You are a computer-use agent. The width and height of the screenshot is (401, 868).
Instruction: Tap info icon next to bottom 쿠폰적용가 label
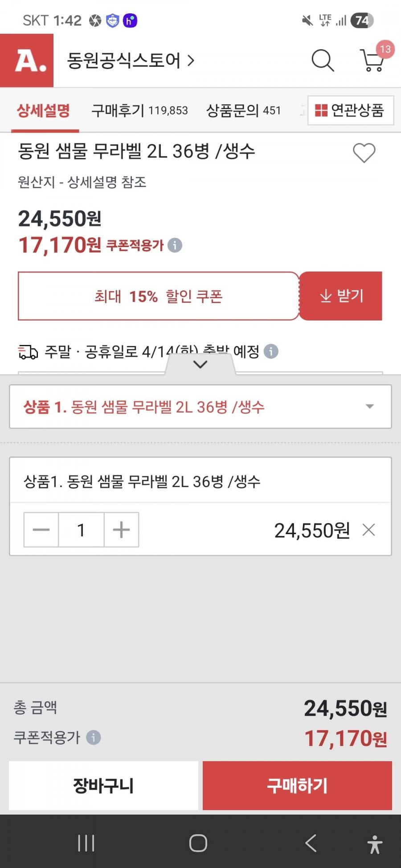[x=94, y=738]
